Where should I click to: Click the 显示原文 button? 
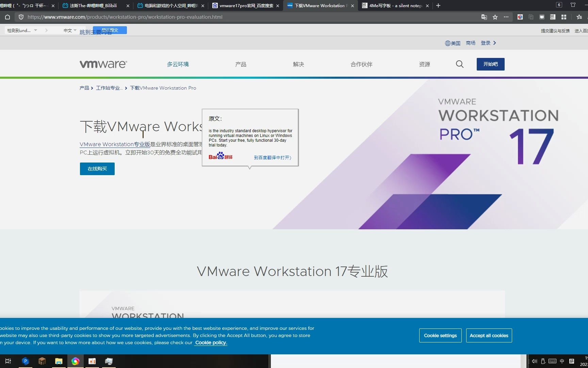point(110,30)
